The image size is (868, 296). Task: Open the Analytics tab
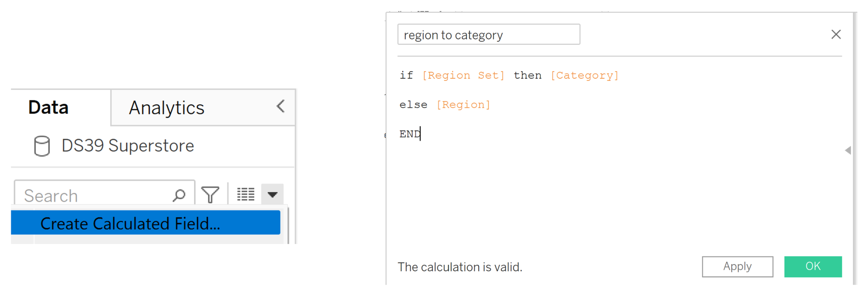[x=166, y=108]
